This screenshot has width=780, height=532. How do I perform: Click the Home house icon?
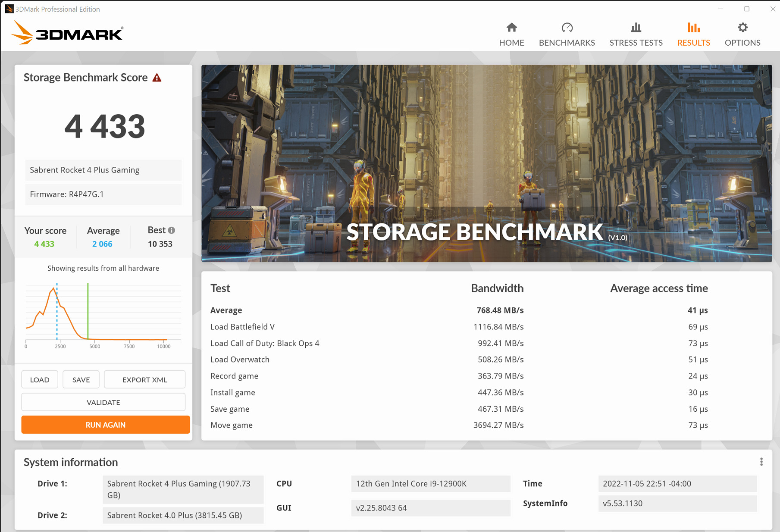511,28
